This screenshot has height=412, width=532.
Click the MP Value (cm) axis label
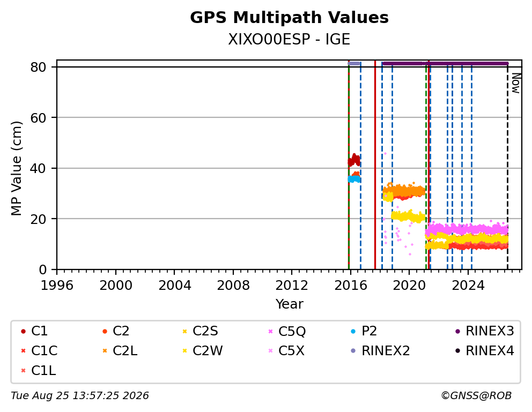16,168
